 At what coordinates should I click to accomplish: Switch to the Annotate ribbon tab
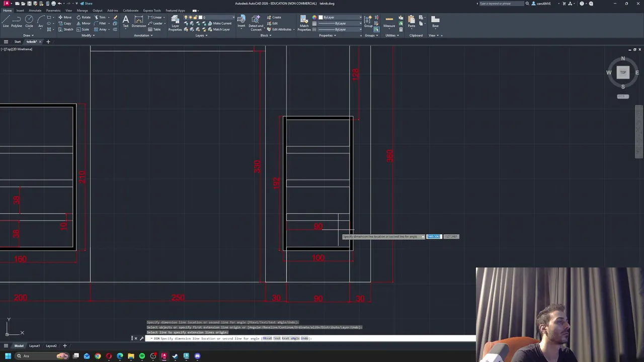click(35, 10)
